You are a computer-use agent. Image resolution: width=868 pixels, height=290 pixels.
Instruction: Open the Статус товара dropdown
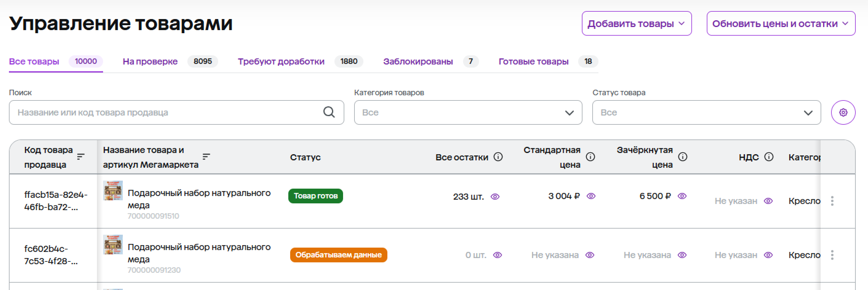pos(706,112)
